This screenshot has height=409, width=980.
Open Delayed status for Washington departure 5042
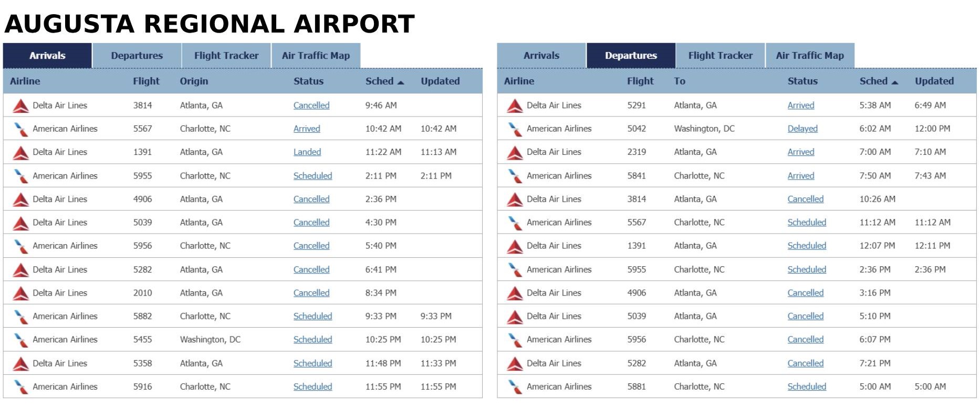click(x=802, y=129)
